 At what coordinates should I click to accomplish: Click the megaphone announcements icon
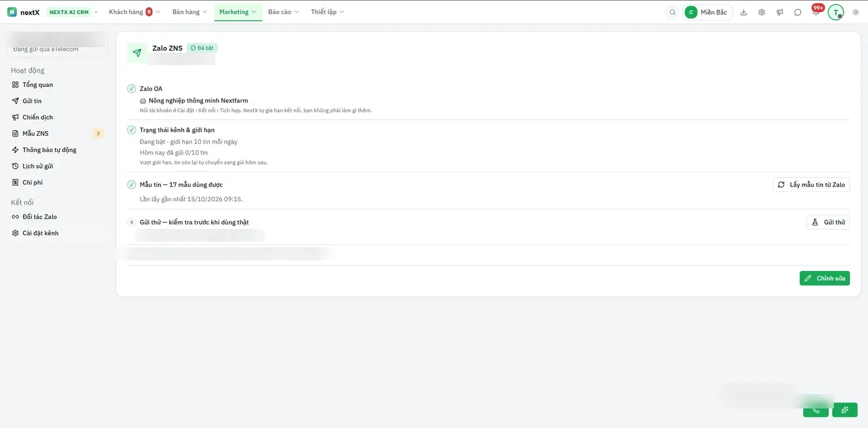tap(780, 12)
